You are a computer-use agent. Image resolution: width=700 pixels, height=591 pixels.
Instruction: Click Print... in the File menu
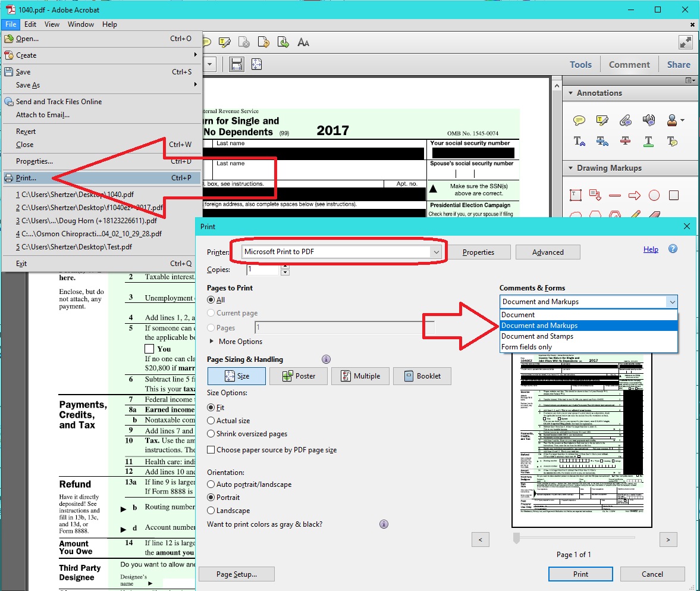[102, 178]
